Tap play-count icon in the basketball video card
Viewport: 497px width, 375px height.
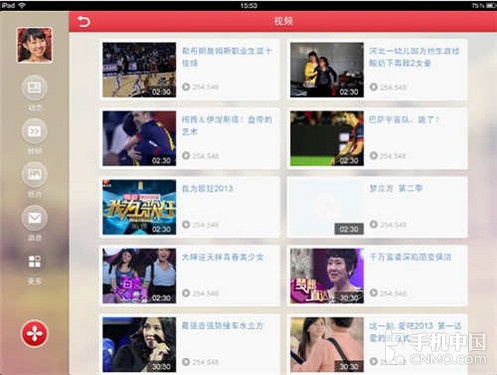186,87
